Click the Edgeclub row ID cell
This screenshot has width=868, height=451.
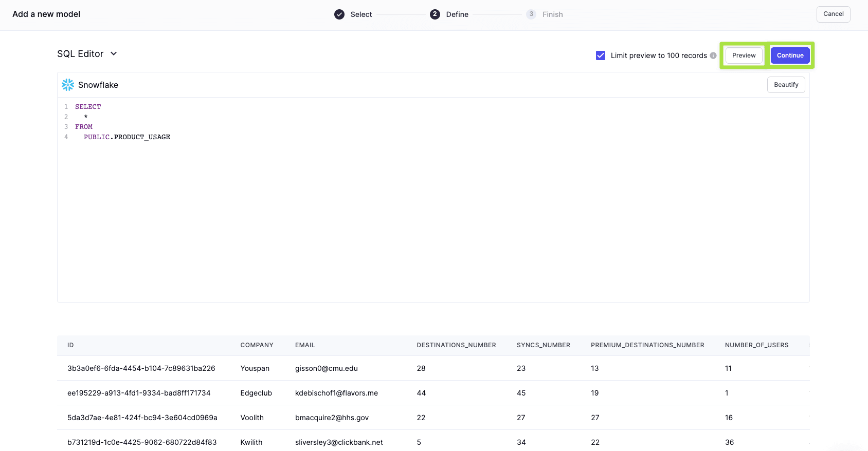tap(139, 393)
